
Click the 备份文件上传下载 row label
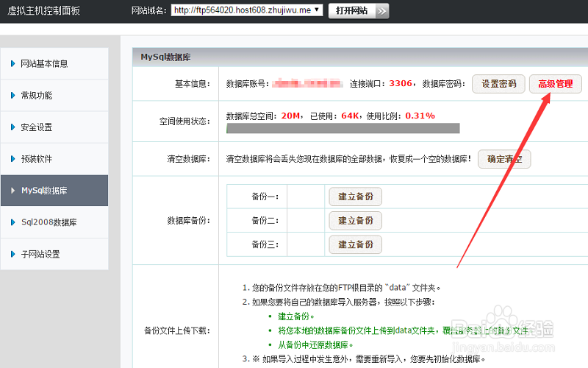pos(177,330)
